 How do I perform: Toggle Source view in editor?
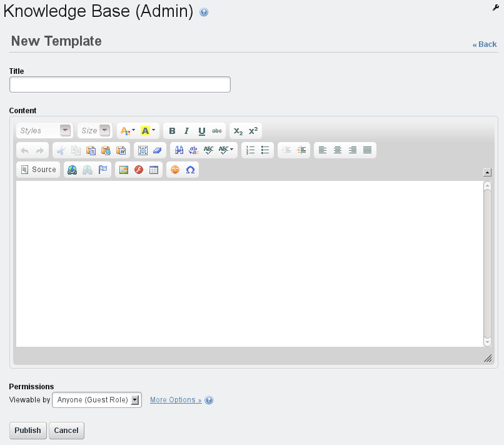coord(38,170)
